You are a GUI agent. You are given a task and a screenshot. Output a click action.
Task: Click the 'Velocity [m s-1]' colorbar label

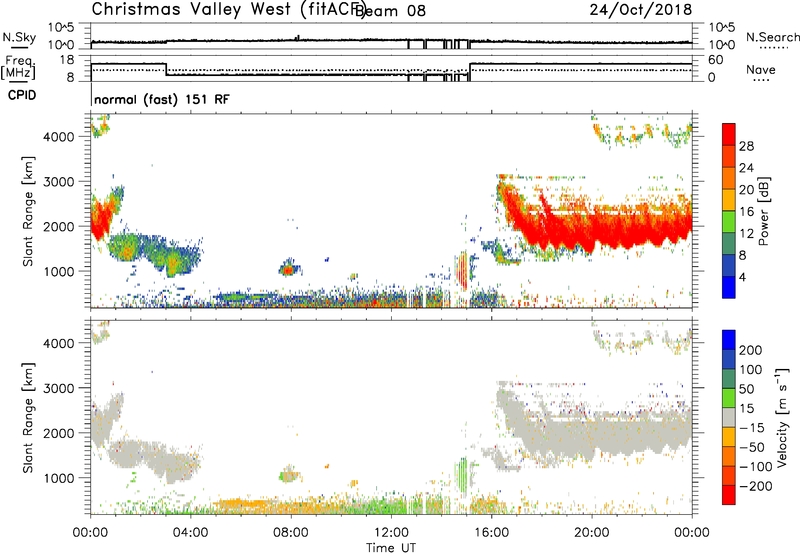782,417
